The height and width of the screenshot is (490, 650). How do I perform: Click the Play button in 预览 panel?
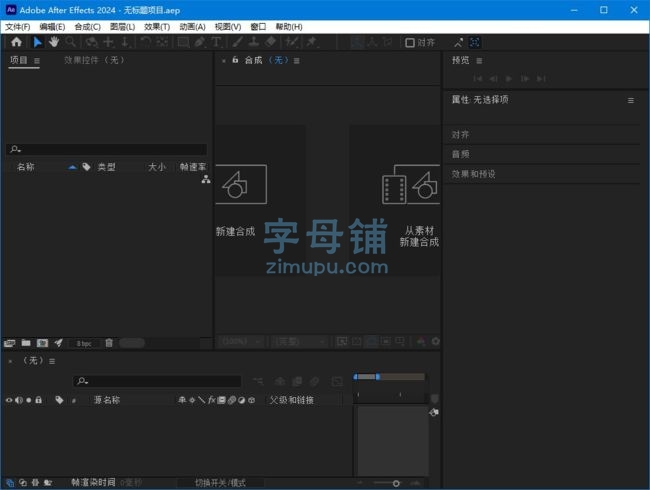coord(509,79)
